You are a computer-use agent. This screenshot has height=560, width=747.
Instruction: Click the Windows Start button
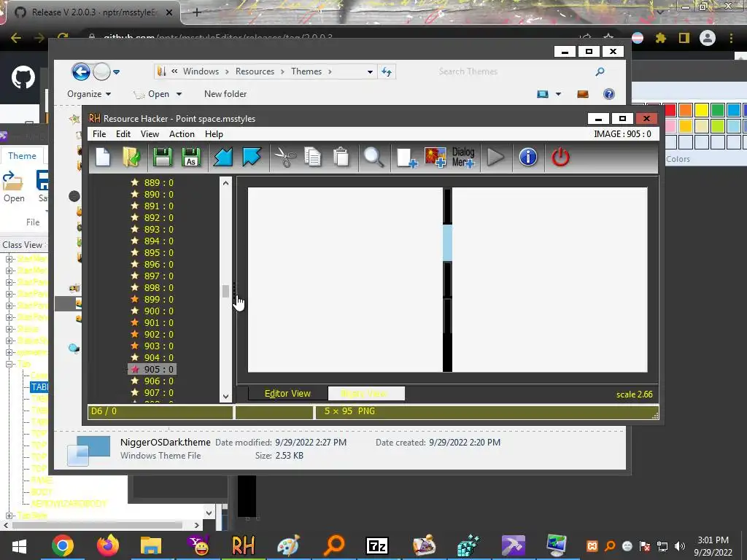(x=19, y=545)
